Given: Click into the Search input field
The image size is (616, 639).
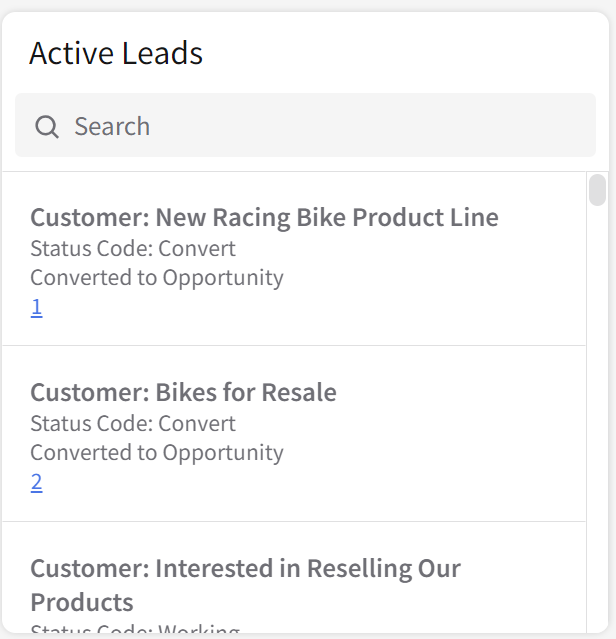Looking at the screenshot, I should (330, 126).
